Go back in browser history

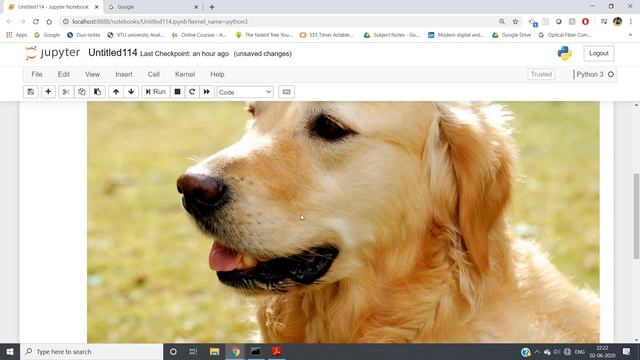pyautogui.click(x=9, y=22)
